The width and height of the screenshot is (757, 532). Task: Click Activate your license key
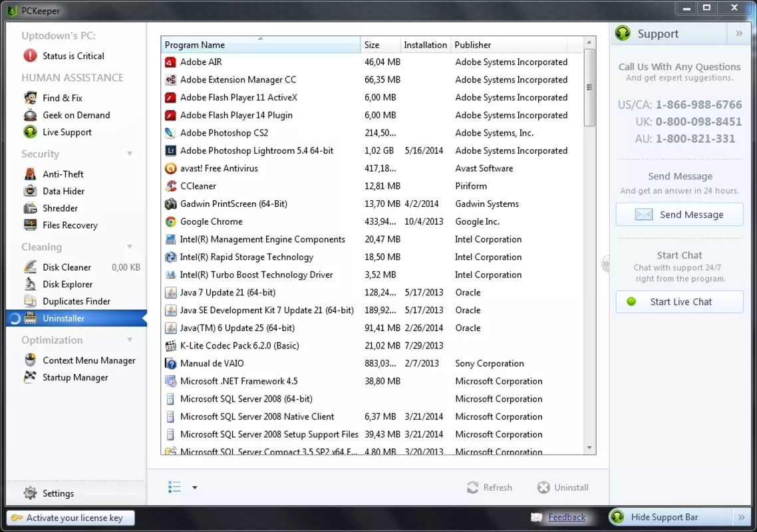click(71, 517)
